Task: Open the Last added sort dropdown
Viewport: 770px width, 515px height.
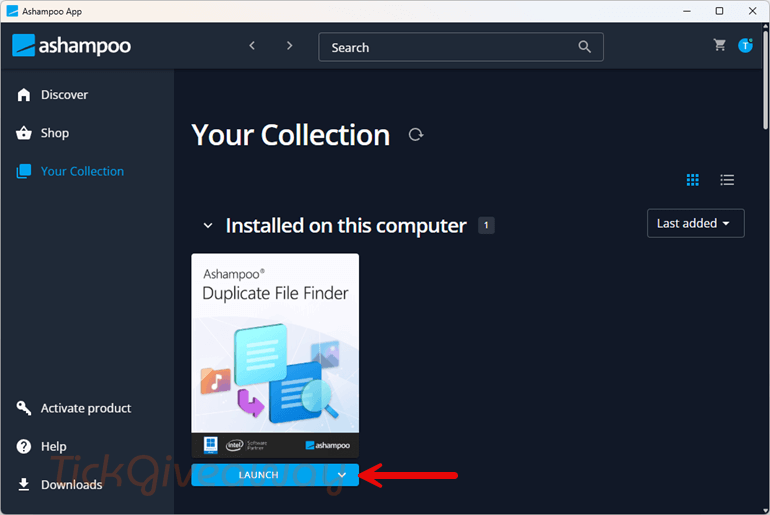Action: pos(695,223)
